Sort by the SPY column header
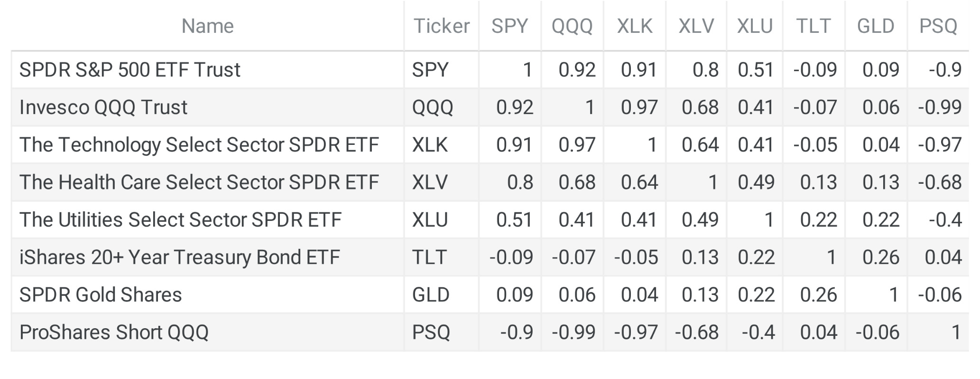 pos(509,26)
